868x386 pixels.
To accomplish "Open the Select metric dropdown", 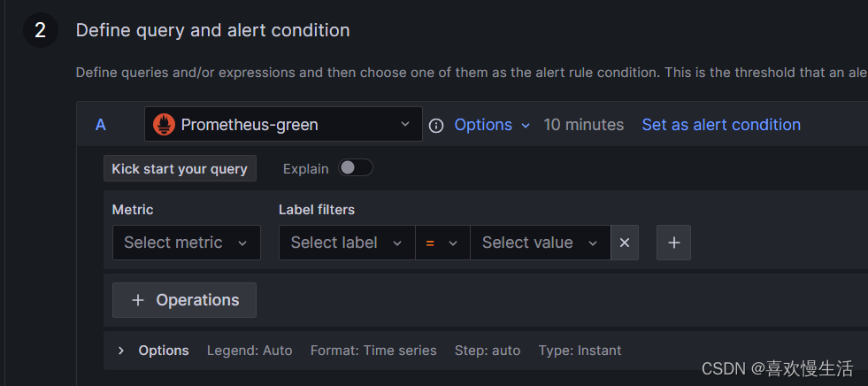I will tap(186, 243).
